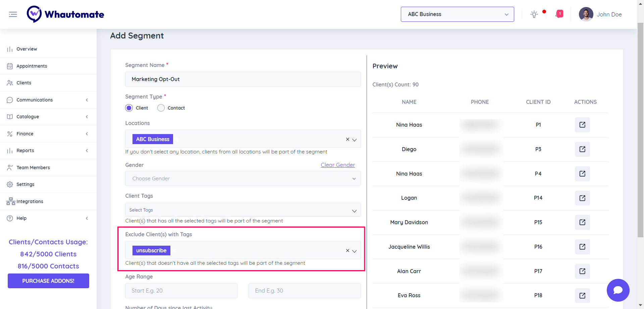Open the ABC Business account dropdown
This screenshot has width=644, height=309.
pyautogui.click(x=457, y=14)
